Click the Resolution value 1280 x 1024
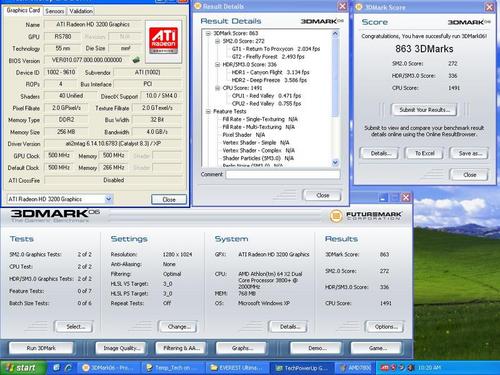Screen dimensions: 500x375 click(177, 254)
